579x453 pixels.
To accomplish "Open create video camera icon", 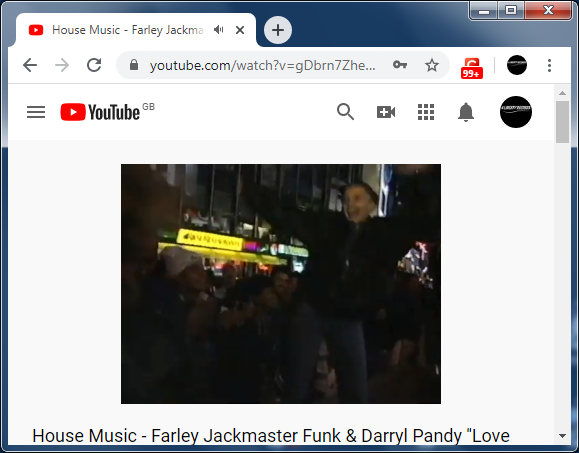I will click(x=386, y=112).
